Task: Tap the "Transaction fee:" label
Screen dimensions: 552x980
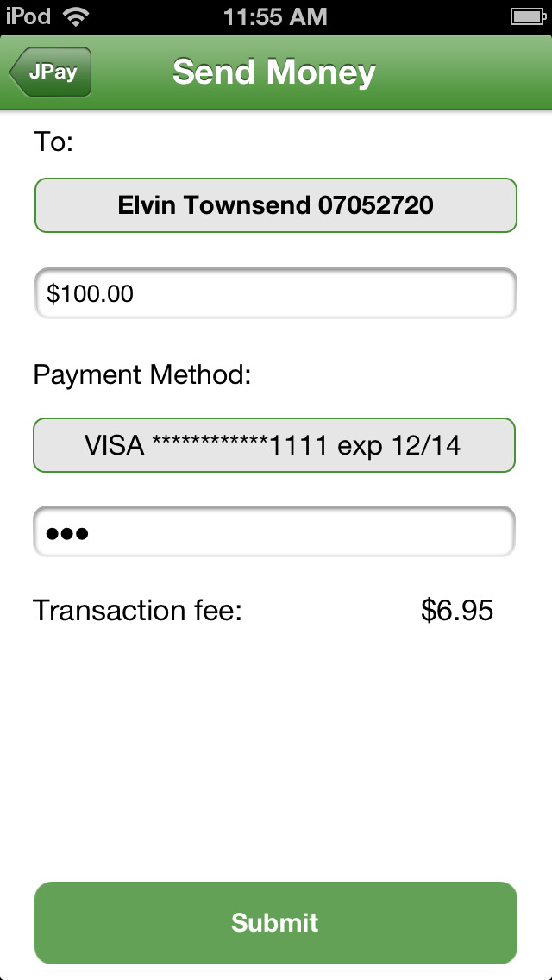Action: coord(138,611)
